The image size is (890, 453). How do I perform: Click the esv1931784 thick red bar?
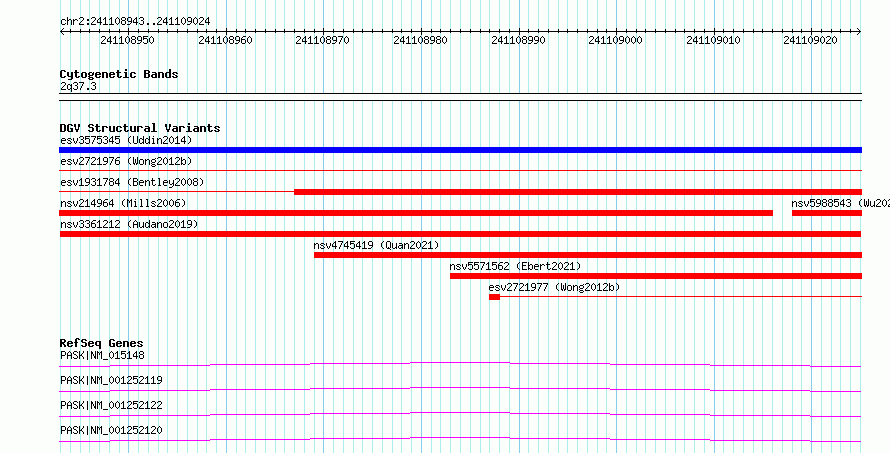[578, 192]
